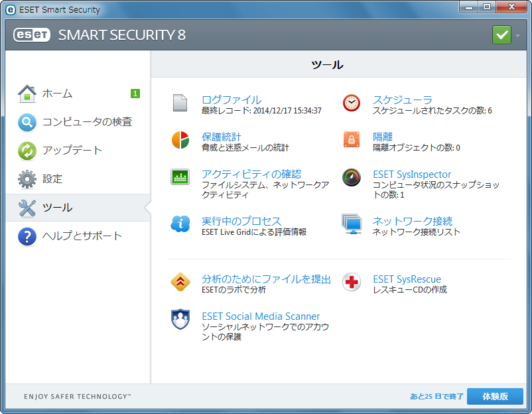Image resolution: width=532 pixels, height=414 pixels.
Task: Click the ESETのラボで分析 description
Action: pos(233,290)
